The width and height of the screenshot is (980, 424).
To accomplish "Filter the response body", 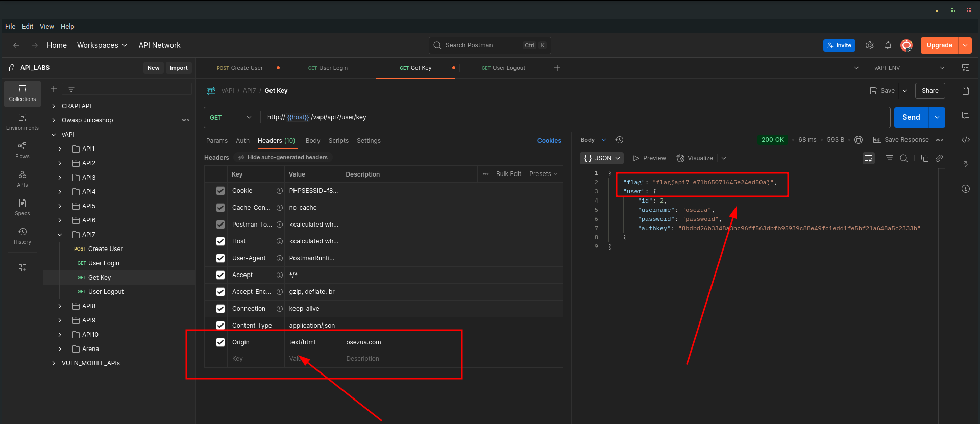I will [x=890, y=158].
